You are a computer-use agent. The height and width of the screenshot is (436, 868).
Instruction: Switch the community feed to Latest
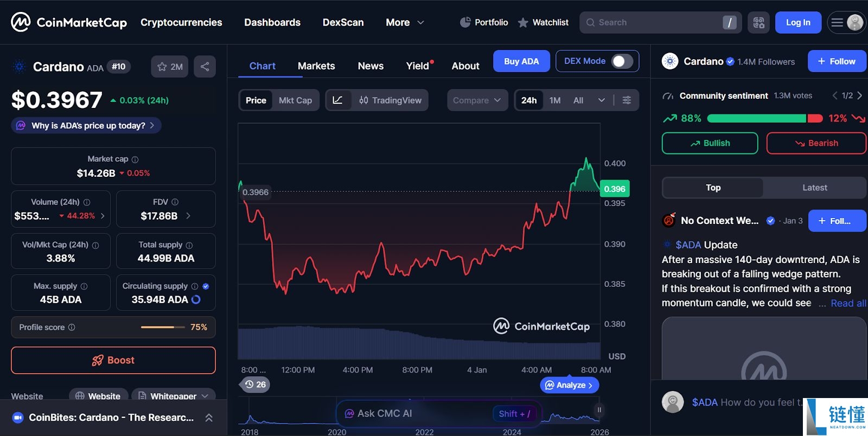[814, 188]
